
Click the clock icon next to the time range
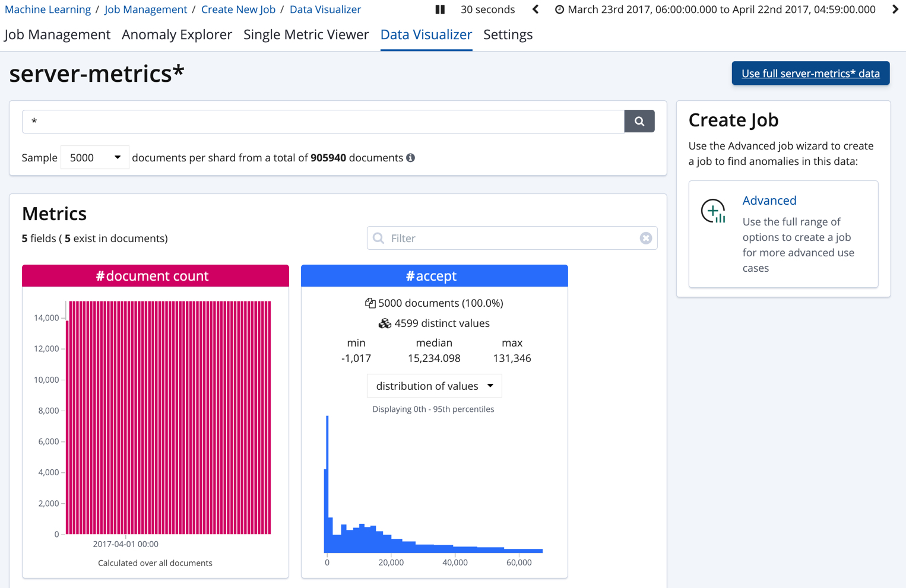point(559,9)
